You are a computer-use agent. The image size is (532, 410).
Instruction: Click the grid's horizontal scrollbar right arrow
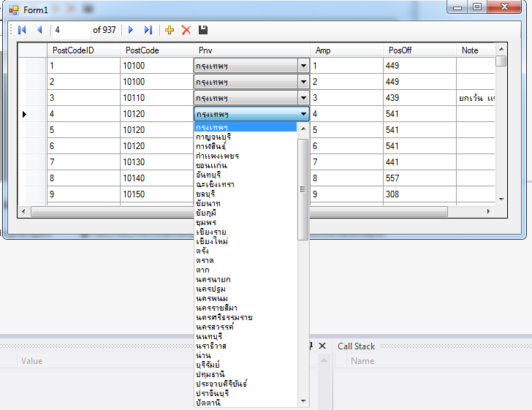(x=489, y=211)
